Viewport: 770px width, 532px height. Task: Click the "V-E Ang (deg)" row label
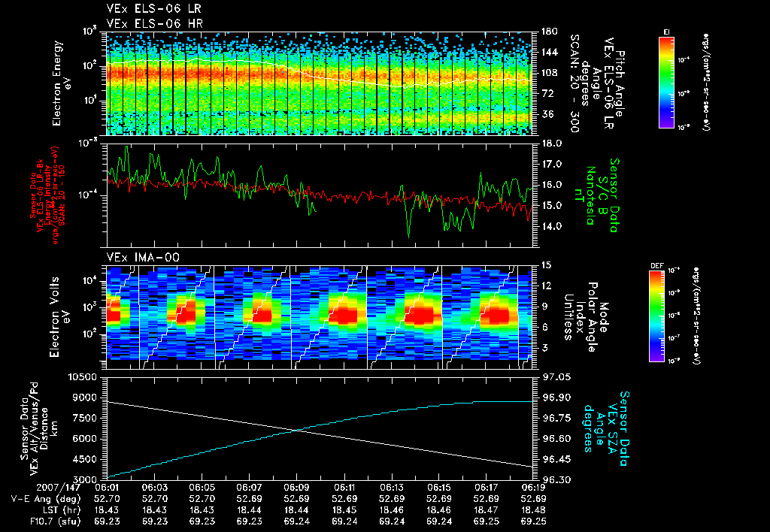[x=46, y=499]
